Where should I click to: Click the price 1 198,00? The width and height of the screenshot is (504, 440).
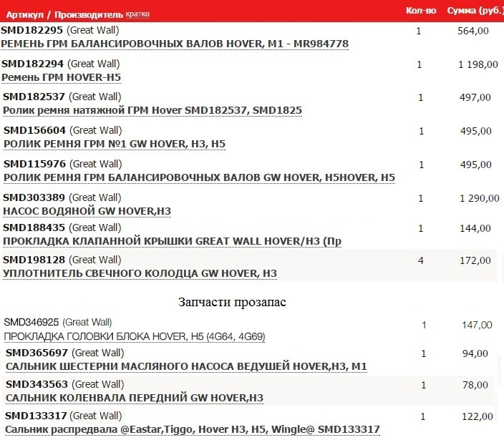point(478,65)
